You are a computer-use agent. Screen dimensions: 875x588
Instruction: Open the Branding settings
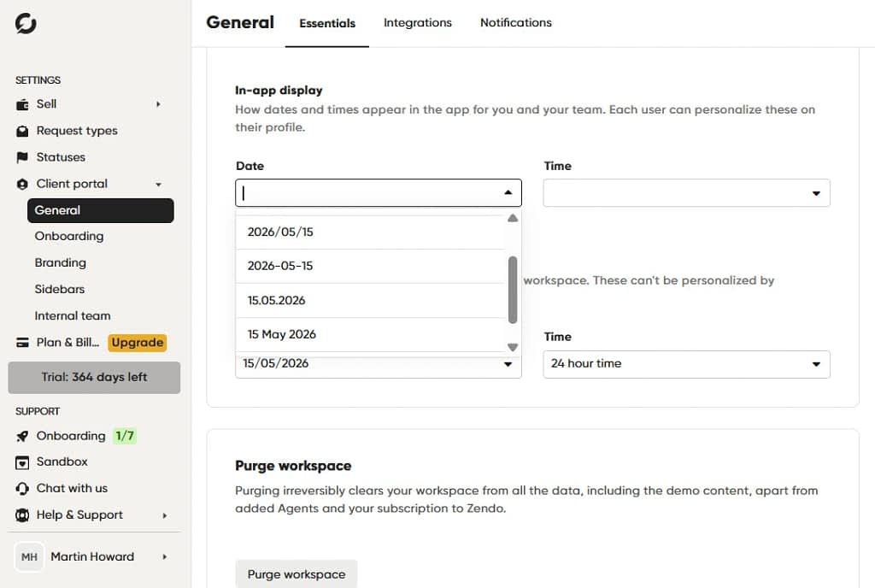61,262
